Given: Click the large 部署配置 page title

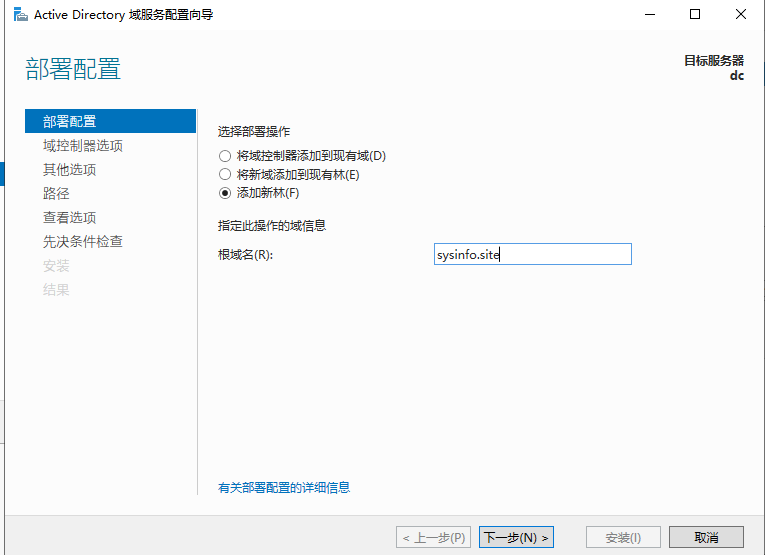Looking at the screenshot, I should click(73, 69).
